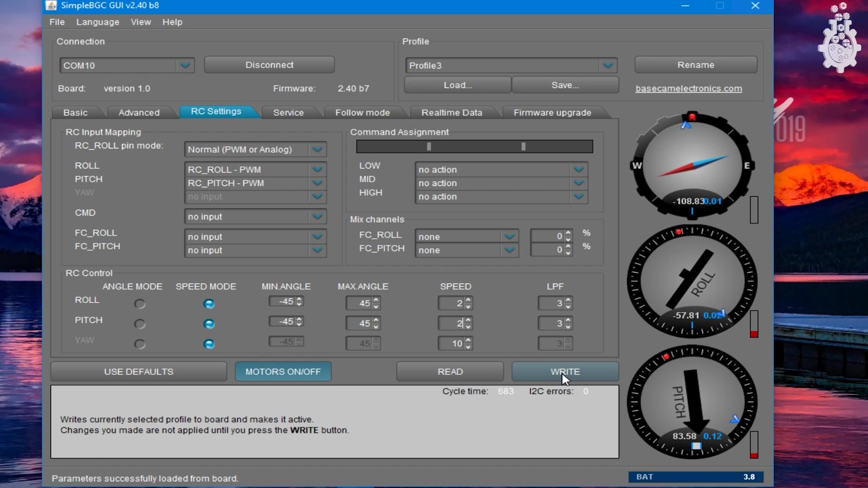Select PITCH angle mode radio button
This screenshot has width=868, height=488.
click(140, 324)
